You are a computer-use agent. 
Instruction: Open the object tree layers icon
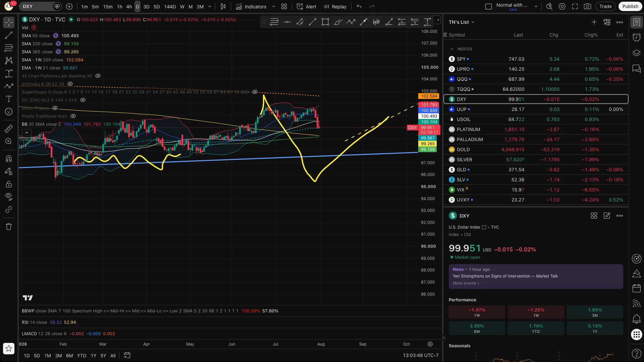[636, 53]
